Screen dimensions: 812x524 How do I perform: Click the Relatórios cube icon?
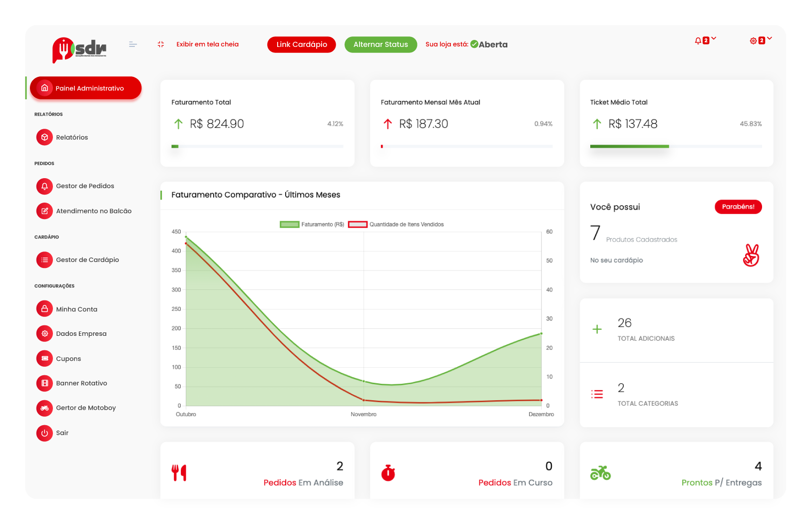(44, 137)
